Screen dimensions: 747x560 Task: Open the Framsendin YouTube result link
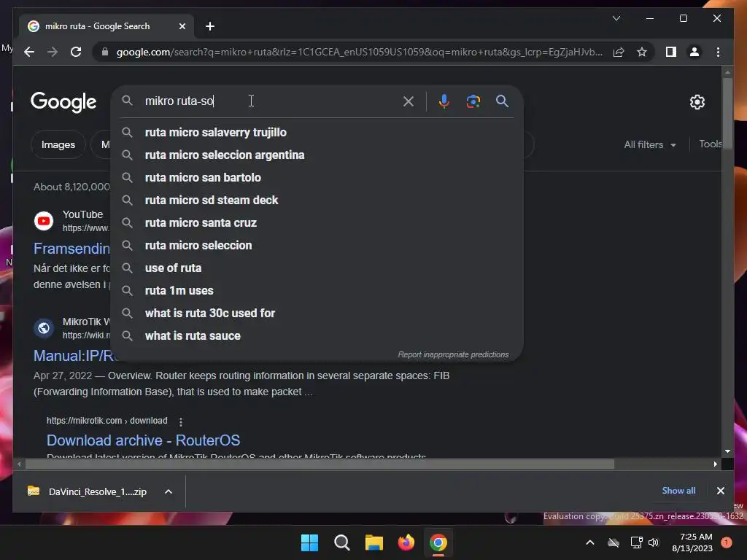click(x=71, y=249)
